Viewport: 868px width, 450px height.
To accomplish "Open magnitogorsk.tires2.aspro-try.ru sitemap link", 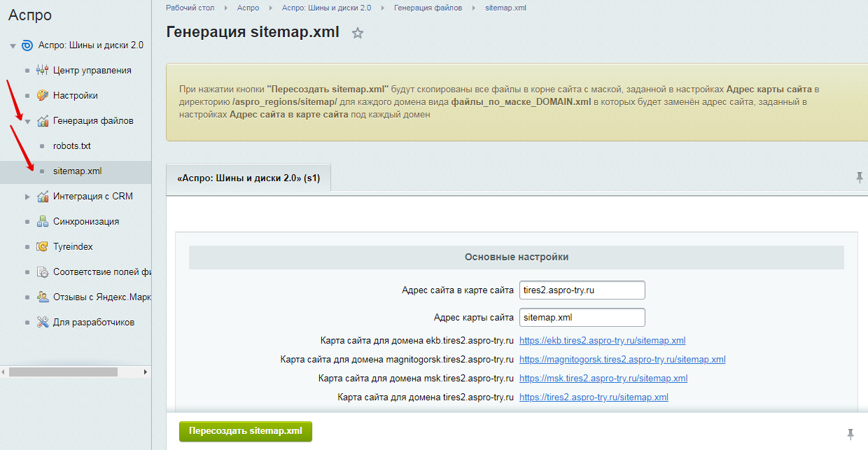I will coord(622,360).
